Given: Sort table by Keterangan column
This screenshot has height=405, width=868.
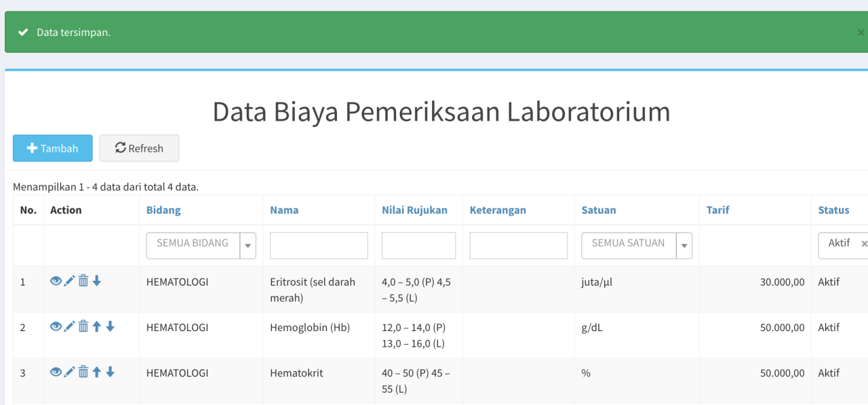Looking at the screenshot, I should click(x=498, y=210).
